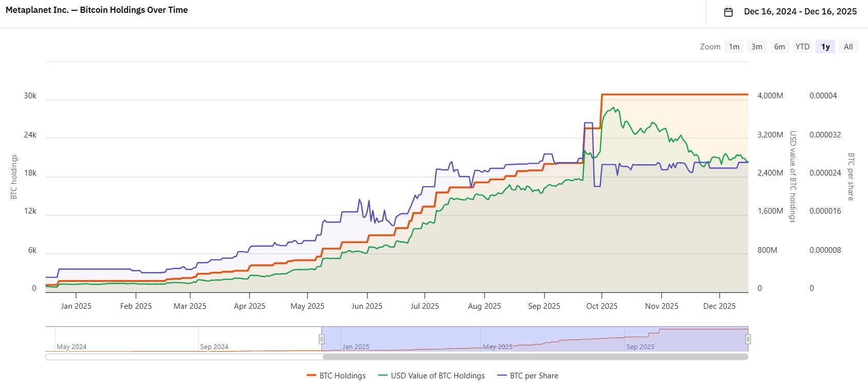
Task: Grab the left navigator range handle
Action: click(x=322, y=339)
